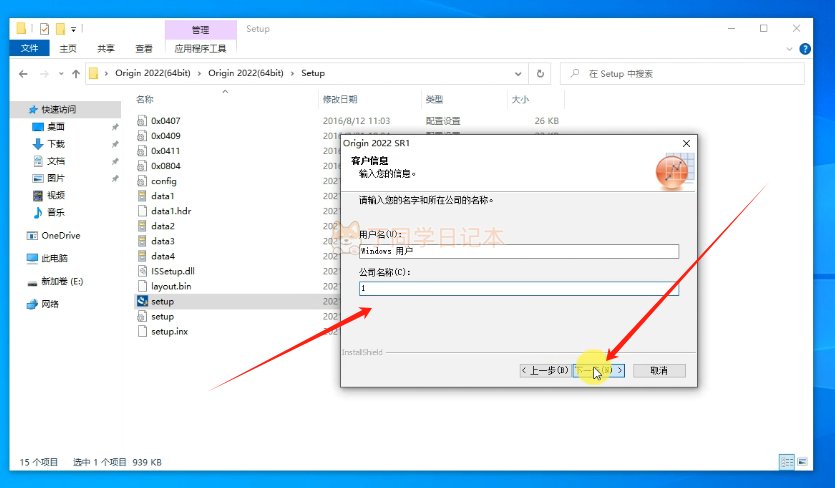Open the 共享 (Share) ribbon tab

click(106, 48)
